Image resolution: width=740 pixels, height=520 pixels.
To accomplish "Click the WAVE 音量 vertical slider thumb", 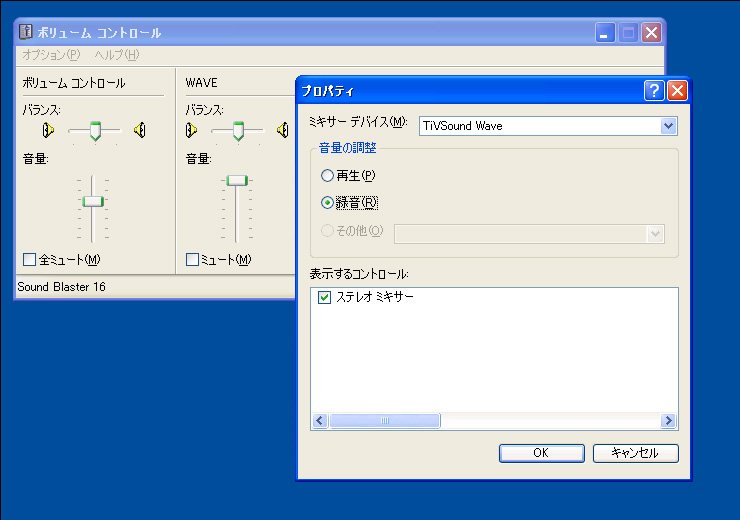I will [236, 180].
